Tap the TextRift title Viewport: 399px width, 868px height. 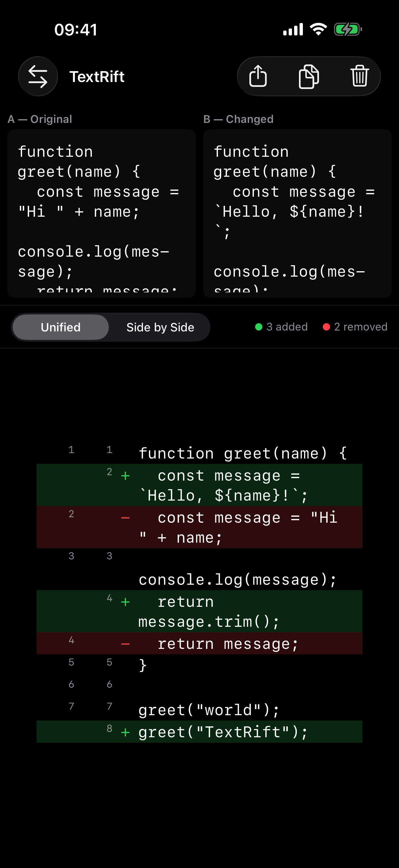(97, 77)
